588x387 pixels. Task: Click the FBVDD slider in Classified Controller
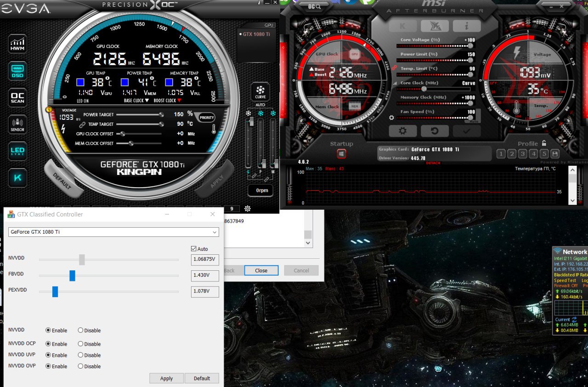[x=109, y=275]
